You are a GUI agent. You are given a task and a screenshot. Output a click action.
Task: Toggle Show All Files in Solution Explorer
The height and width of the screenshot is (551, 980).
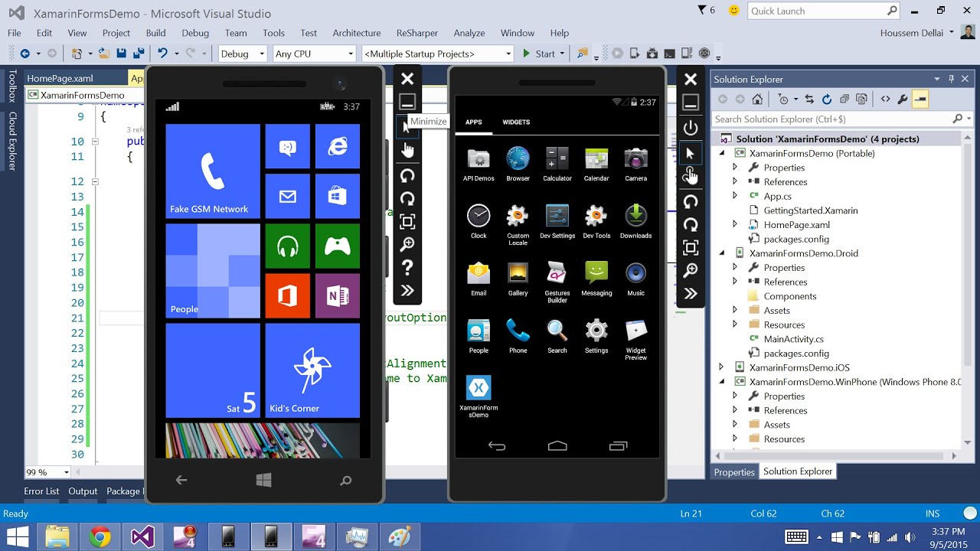coord(861,99)
